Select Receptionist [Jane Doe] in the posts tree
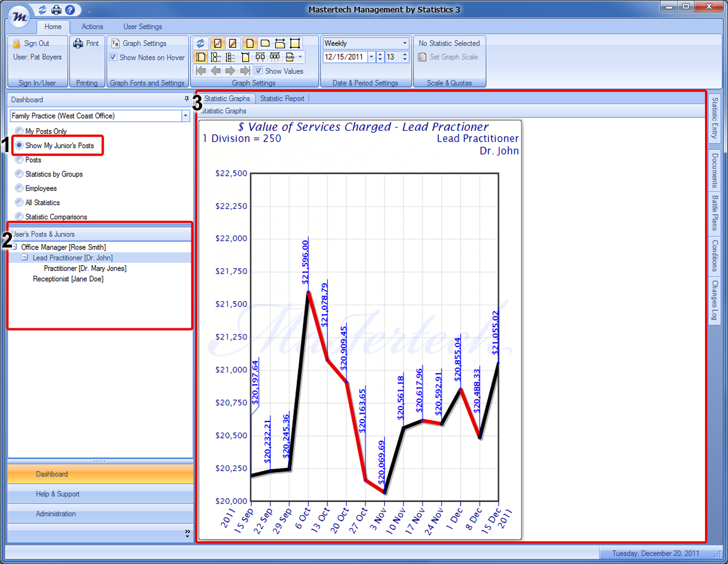 [68, 279]
